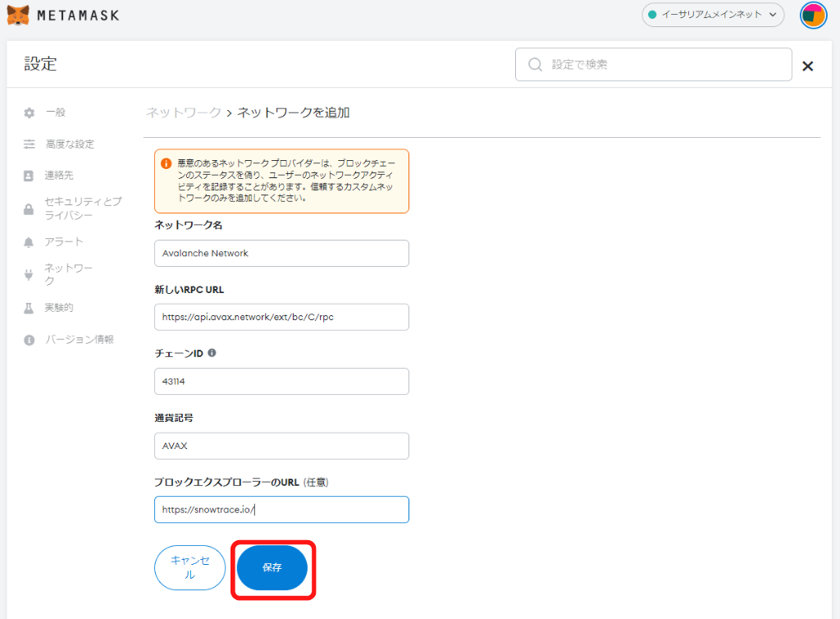
Task: Click the contacts icon for 連絡先
Action: (x=29, y=176)
